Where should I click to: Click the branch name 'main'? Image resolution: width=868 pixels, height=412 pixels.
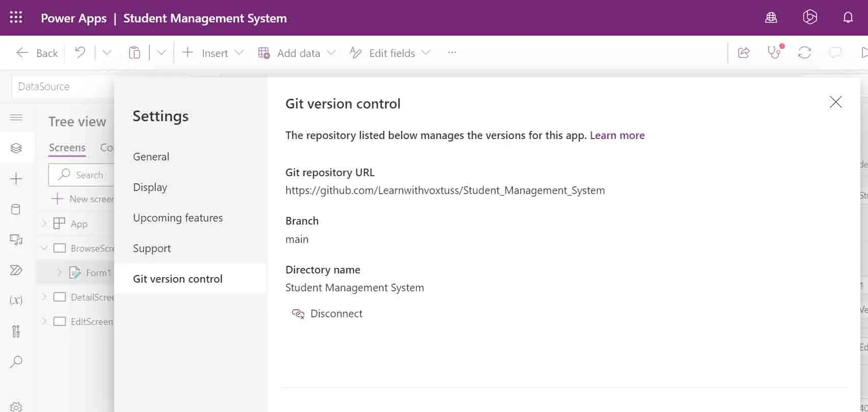pos(297,239)
